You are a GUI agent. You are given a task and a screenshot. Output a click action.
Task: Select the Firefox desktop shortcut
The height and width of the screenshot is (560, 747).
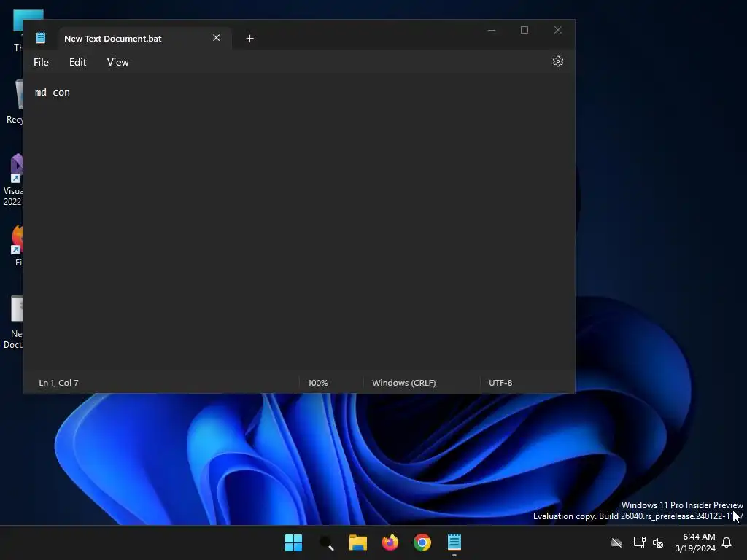point(17,245)
